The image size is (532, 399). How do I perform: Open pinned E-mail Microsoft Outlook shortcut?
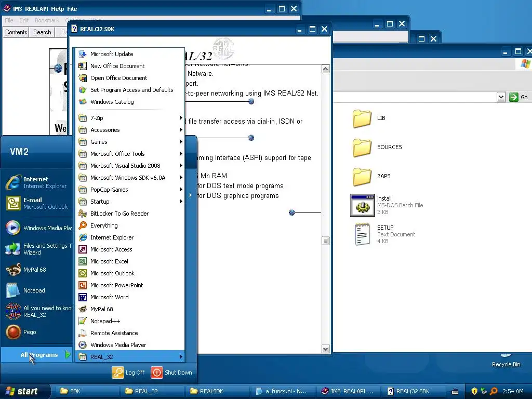[37, 203]
